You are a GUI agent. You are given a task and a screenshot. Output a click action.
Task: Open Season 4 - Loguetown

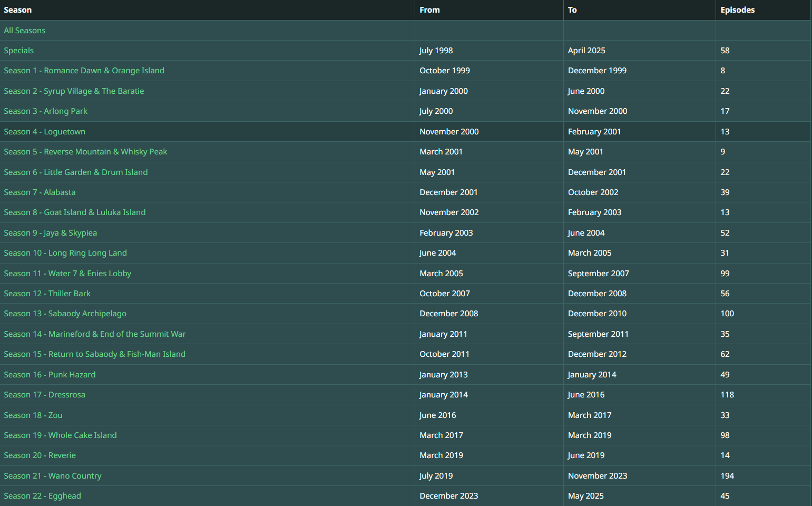click(x=44, y=132)
